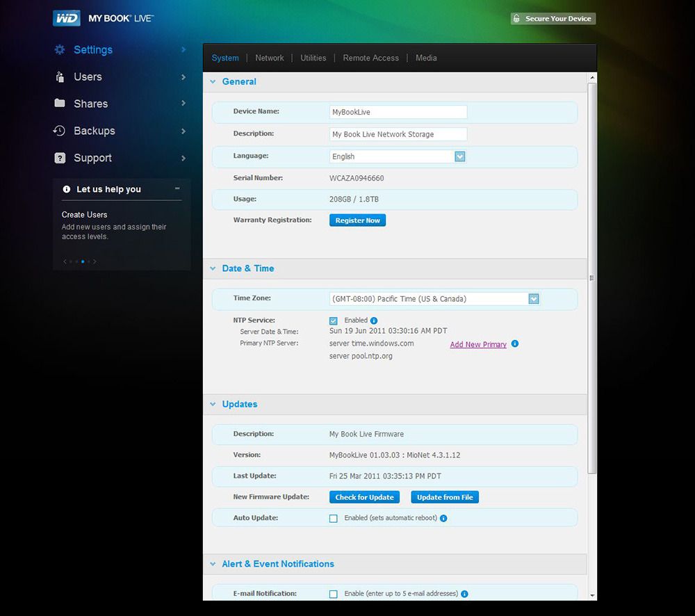
Task: Collapse the Alert & Event Notifications section
Action: pos(213,564)
